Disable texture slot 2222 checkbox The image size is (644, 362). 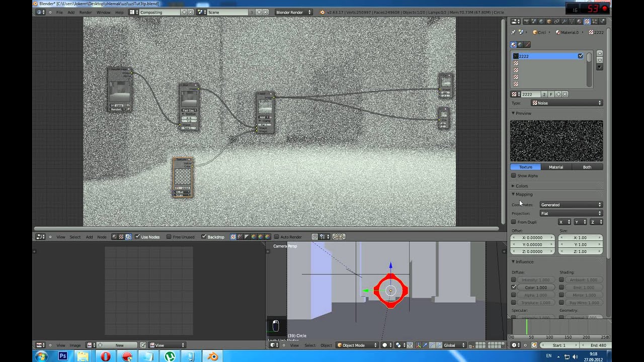[581, 56]
